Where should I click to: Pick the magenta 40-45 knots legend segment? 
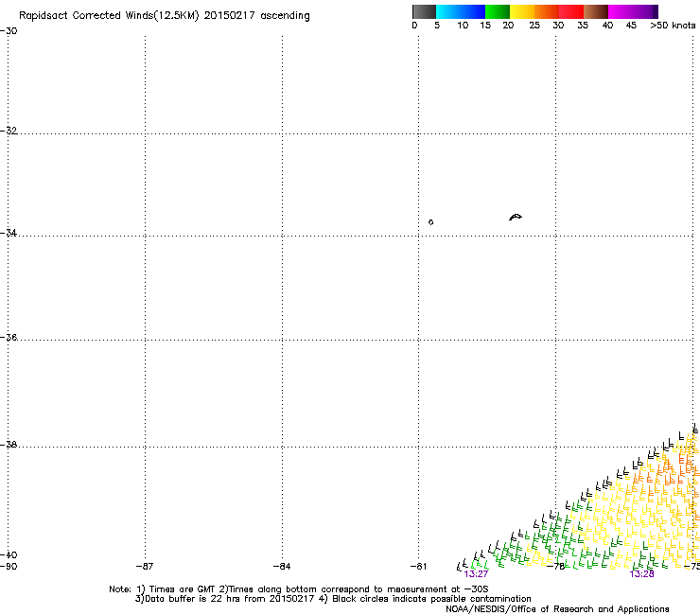point(628,11)
